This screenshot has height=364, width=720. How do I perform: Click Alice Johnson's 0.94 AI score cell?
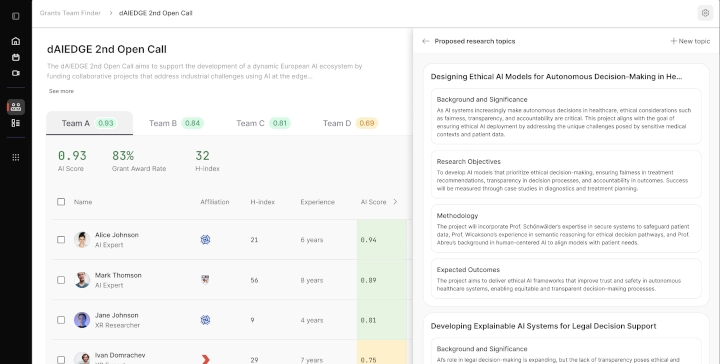(x=382, y=240)
